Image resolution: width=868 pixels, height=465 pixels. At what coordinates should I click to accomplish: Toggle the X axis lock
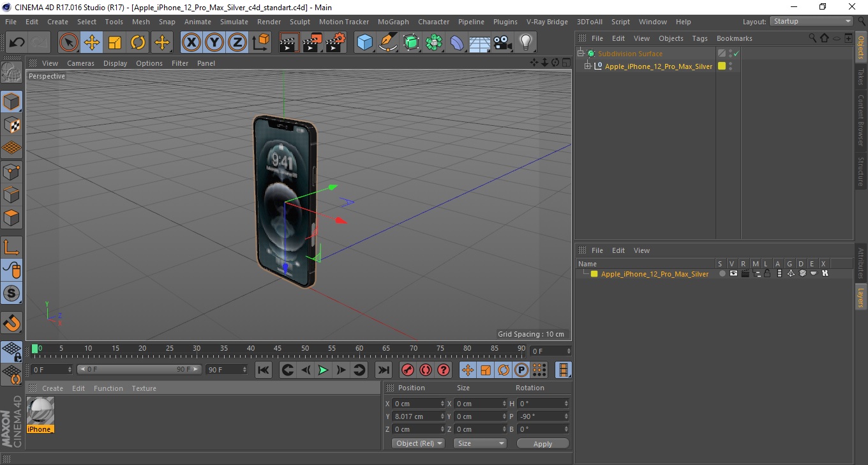click(191, 43)
